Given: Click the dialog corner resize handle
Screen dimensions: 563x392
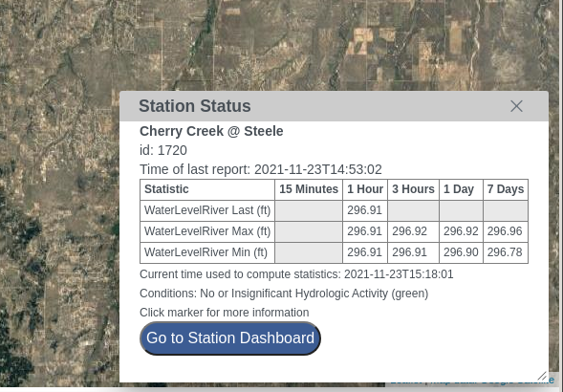Looking at the screenshot, I should point(542,376).
